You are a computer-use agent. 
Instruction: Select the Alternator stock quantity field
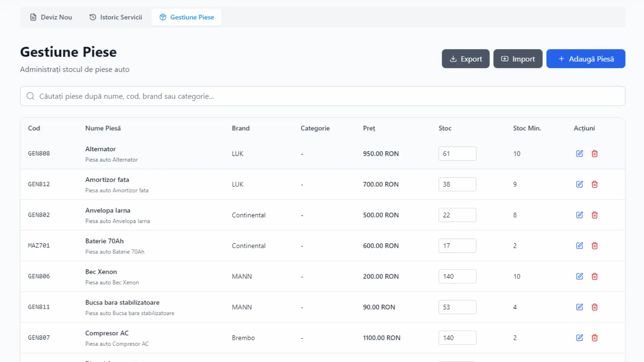(x=457, y=154)
